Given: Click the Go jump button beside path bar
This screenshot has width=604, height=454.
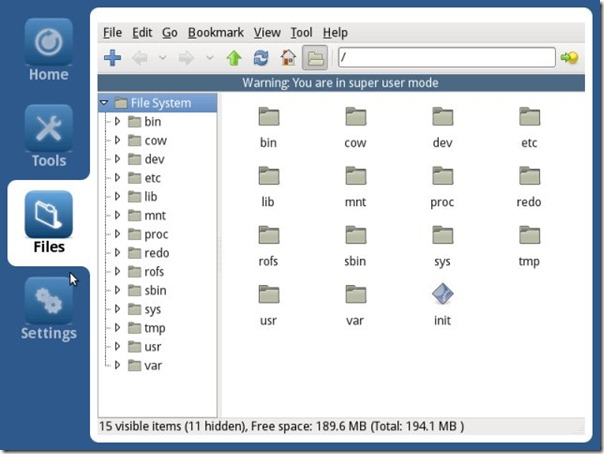Looking at the screenshot, I should 569,58.
